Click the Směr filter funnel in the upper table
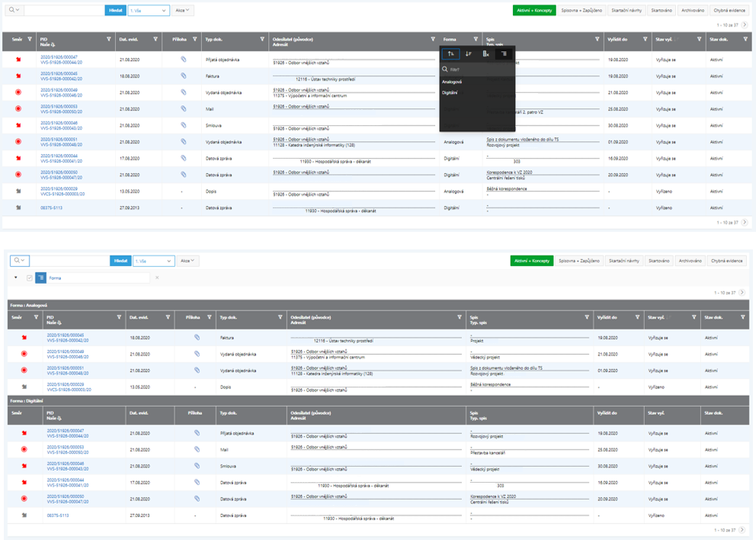Viewport: 756px width, 540px height. coord(30,39)
